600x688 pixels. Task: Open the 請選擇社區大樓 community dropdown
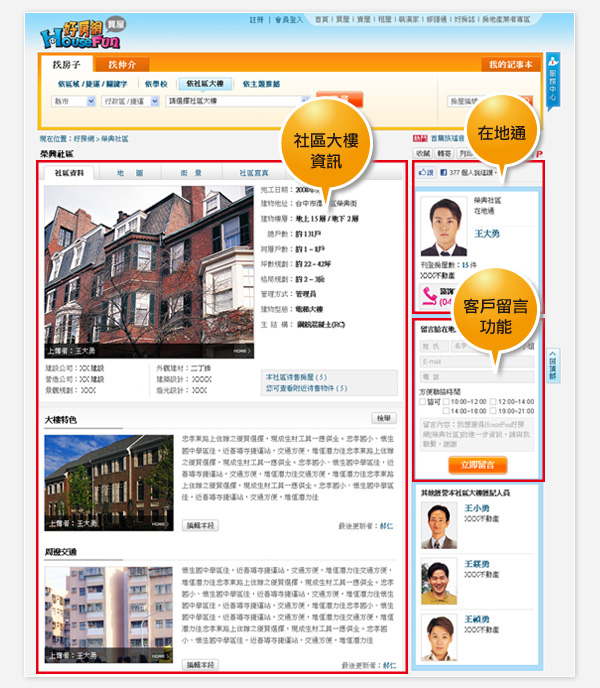point(237,101)
